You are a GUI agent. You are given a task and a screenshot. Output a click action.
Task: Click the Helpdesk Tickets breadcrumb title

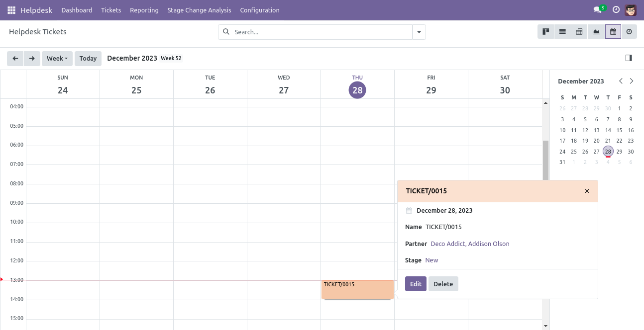[x=38, y=32]
